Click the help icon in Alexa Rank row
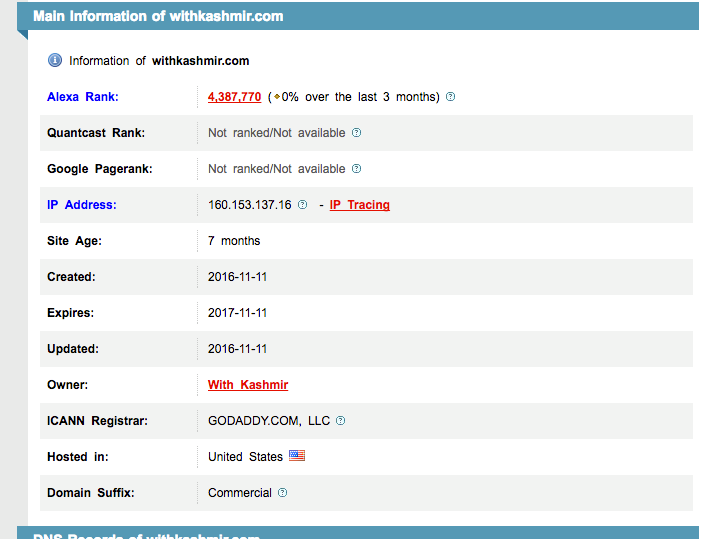The width and height of the screenshot is (706, 539). pyautogui.click(x=450, y=97)
